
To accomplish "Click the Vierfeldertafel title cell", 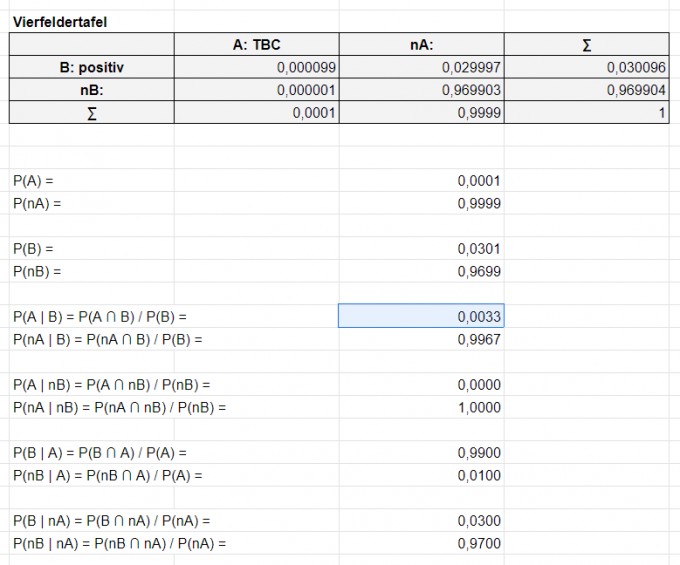I will pos(60,21).
